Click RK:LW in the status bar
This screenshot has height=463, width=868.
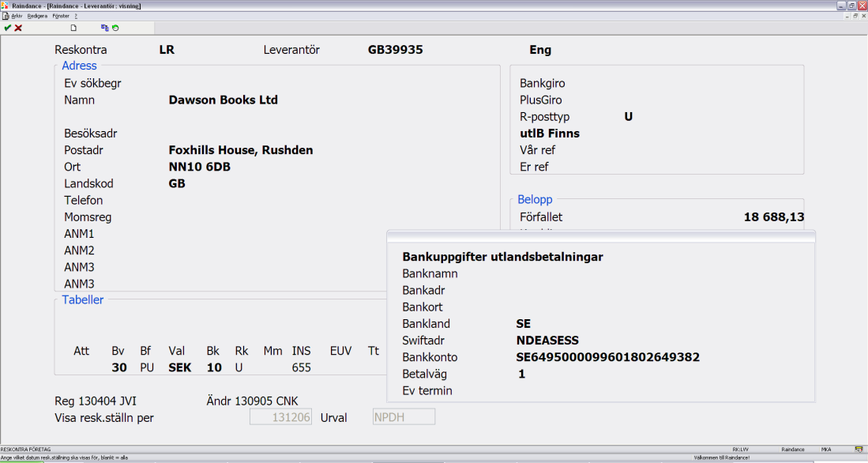coord(741,450)
